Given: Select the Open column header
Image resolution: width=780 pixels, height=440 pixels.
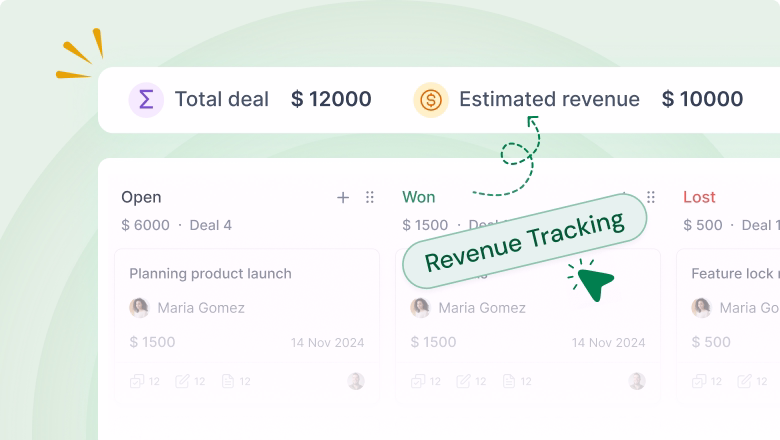Looking at the screenshot, I should [x=141, y=197].
